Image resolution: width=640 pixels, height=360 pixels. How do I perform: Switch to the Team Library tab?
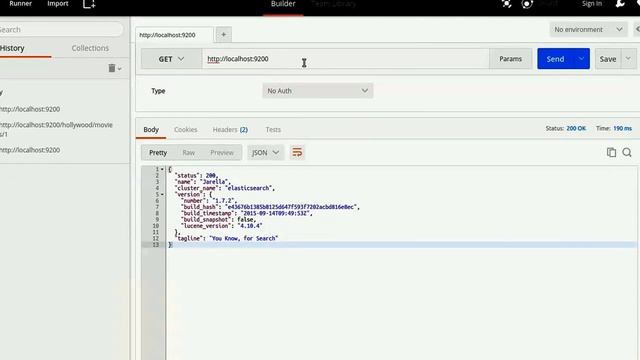click(333, 4)
